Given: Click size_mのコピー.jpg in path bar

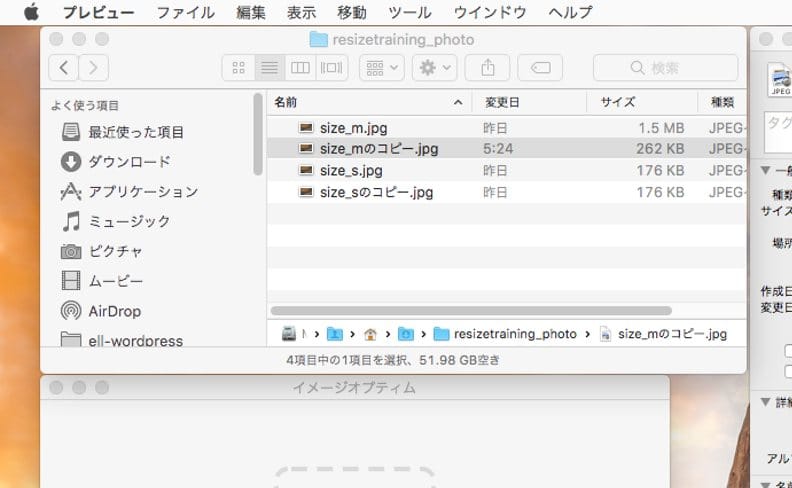Looking at the screenshot, I should pos(663,334).
